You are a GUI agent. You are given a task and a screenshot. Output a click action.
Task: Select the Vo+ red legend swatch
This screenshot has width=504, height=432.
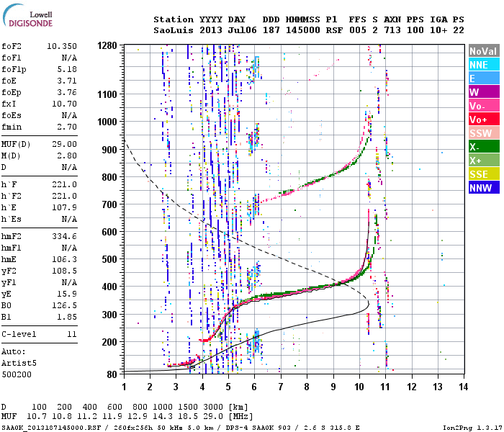pos(484,120)
